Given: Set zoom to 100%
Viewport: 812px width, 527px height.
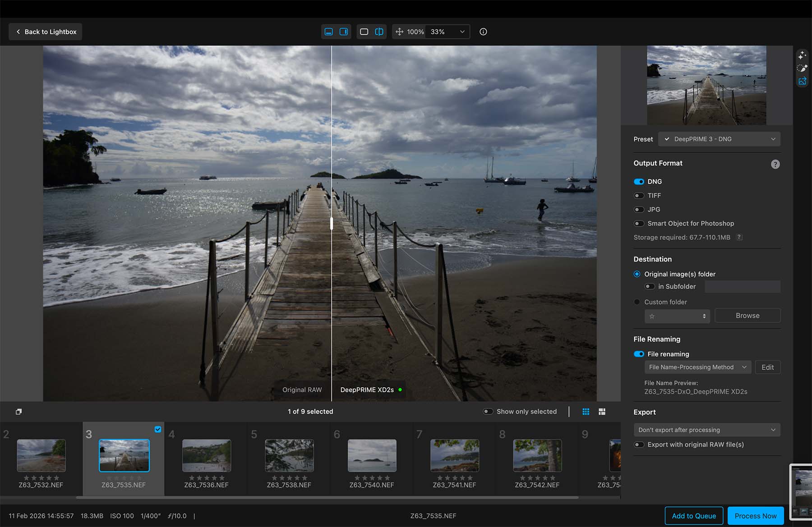Looking at the screenshot, I should (415, 32).
